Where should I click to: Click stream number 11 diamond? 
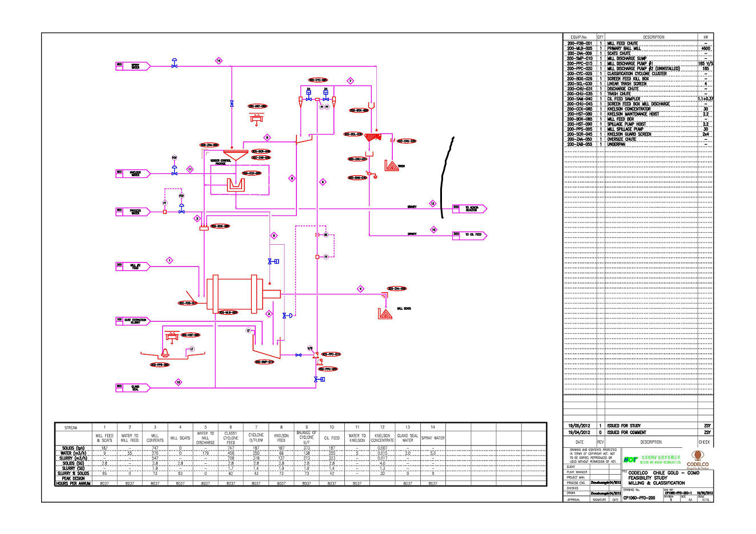(190, 169)
